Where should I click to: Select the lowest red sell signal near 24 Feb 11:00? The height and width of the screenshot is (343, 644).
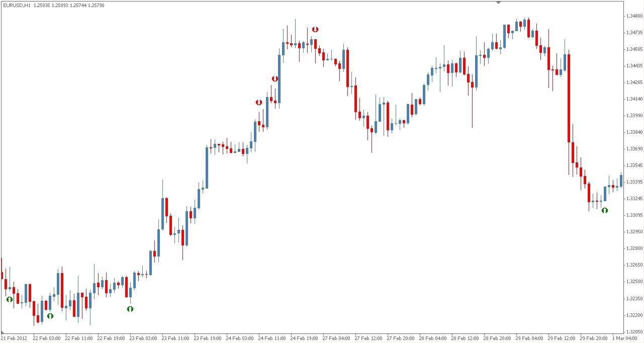pyautogui.click(x=259, y=102)
